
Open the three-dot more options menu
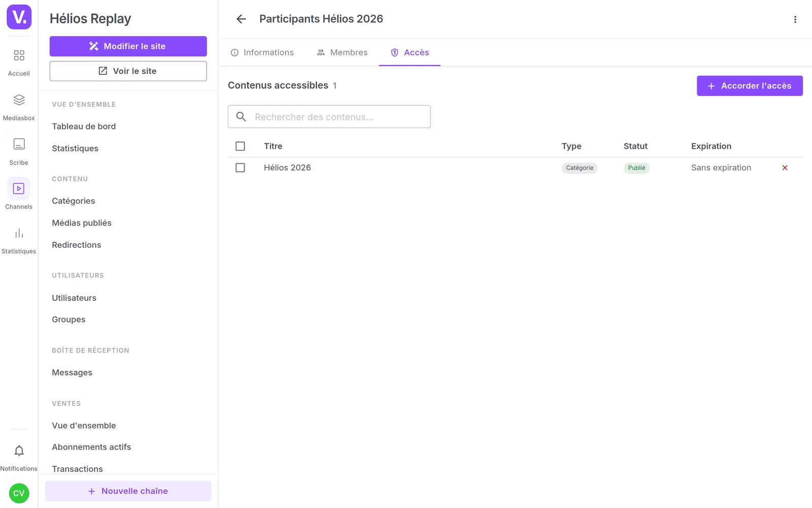click(795, 19)
